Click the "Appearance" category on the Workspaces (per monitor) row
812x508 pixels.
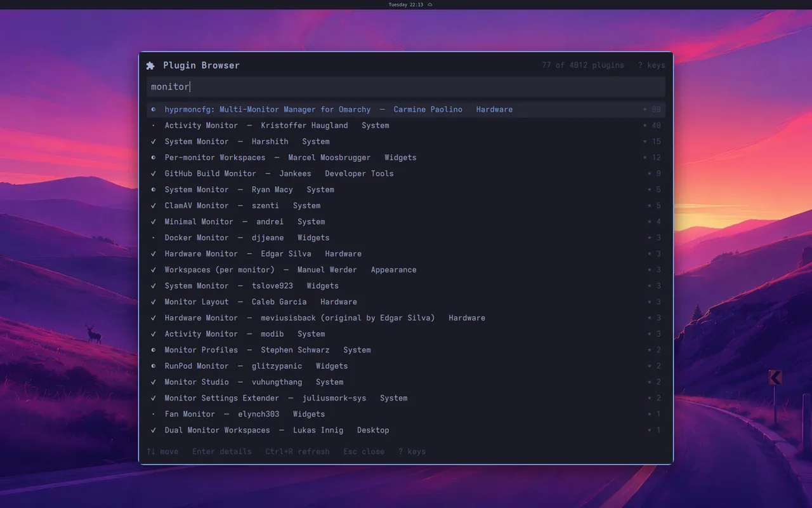pos(394,270)
